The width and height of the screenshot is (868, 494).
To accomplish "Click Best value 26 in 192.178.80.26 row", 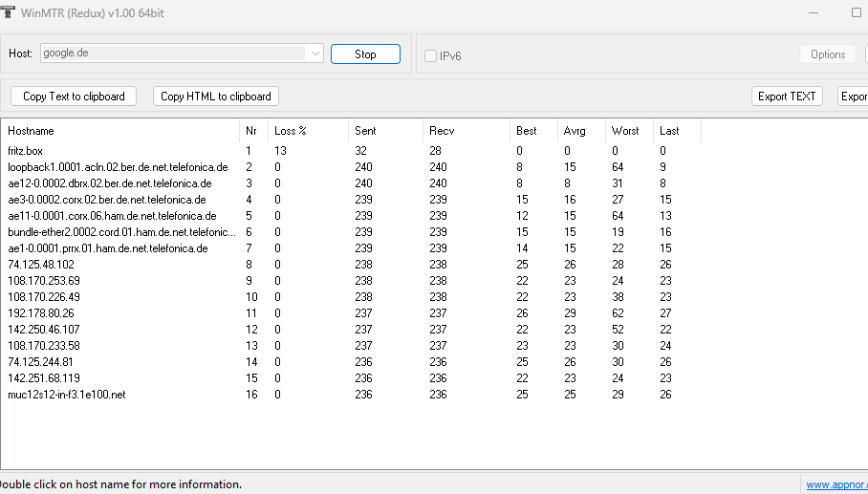I will tap(522, 313).
